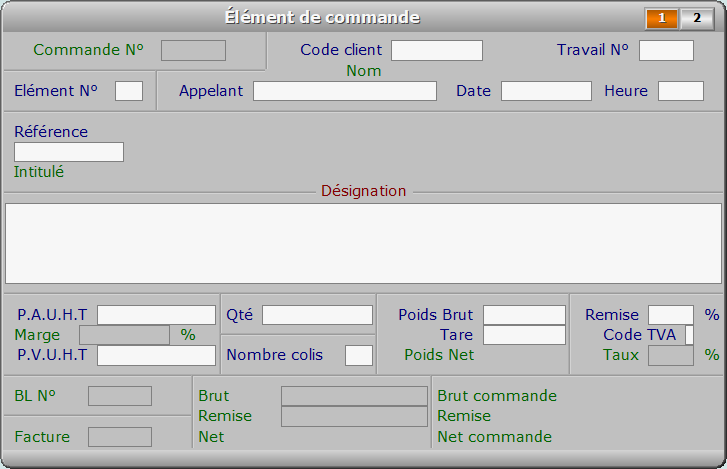Click the Travail N° field
727x469 pixels.
[666, 51]
